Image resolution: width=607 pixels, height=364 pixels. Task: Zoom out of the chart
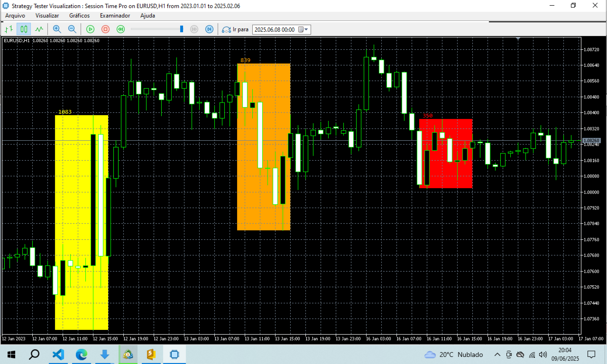click(72, 29)
